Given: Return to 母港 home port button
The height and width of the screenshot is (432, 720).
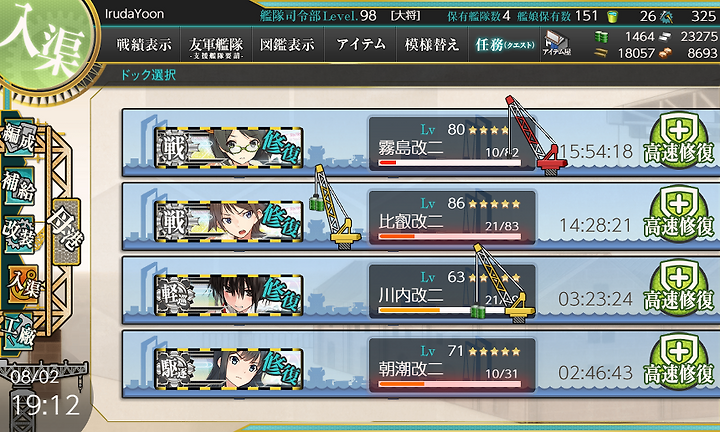Looking at the screenshot, I should pos(67,232).
